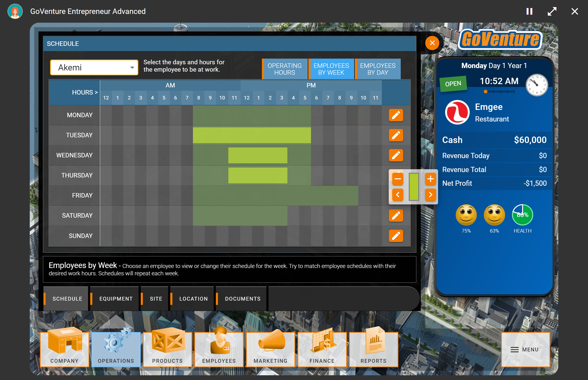
Task: Edit Sunday's schedule with the pencil icon
Action: pos(396,236)
